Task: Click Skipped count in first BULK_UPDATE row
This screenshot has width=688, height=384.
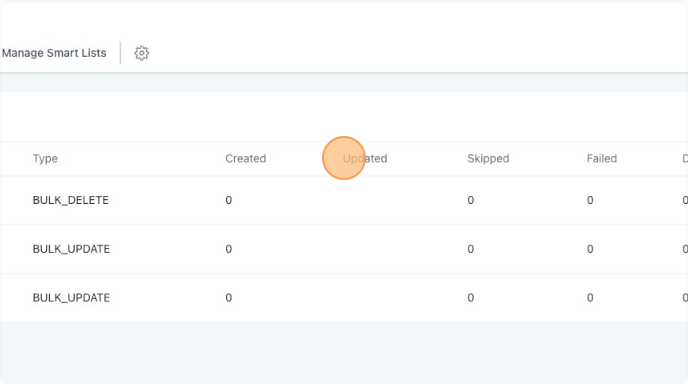Action: [470, 249]
